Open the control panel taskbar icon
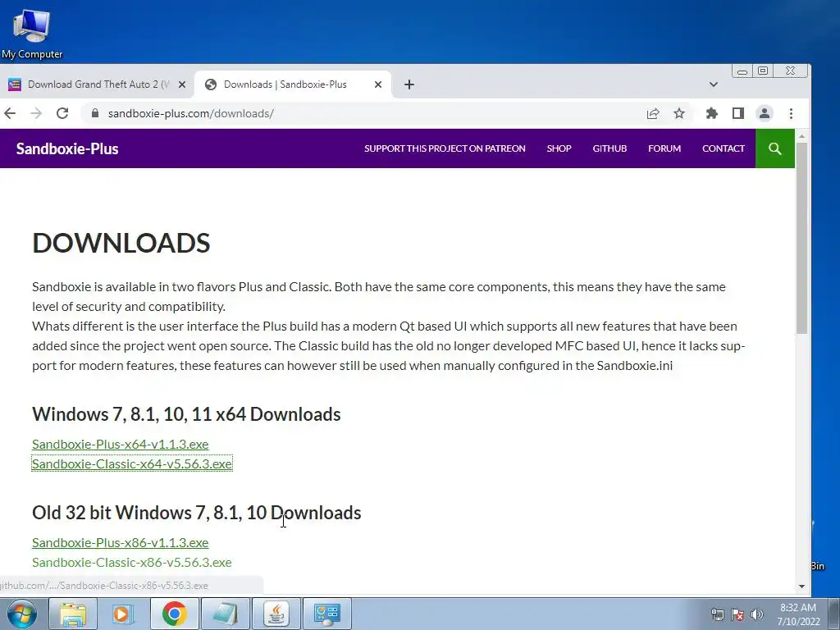Screen dimensions: 840x630 [327, 614]
